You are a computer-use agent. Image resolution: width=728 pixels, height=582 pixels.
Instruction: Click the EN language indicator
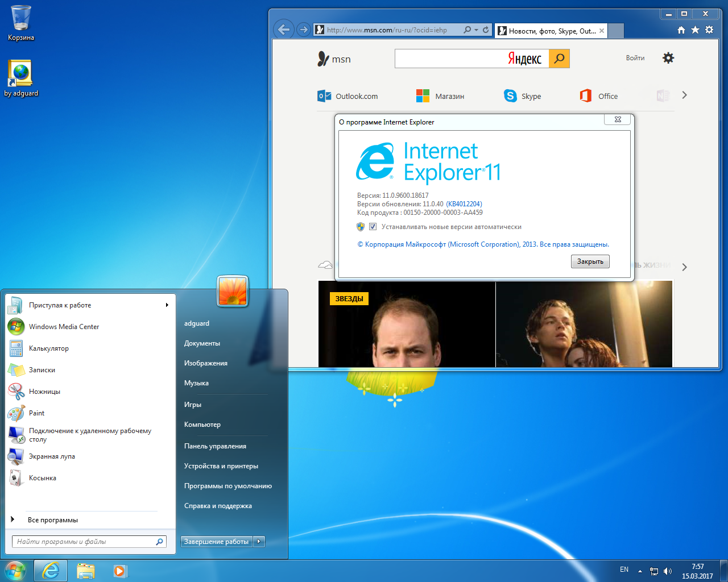(624, 569)
